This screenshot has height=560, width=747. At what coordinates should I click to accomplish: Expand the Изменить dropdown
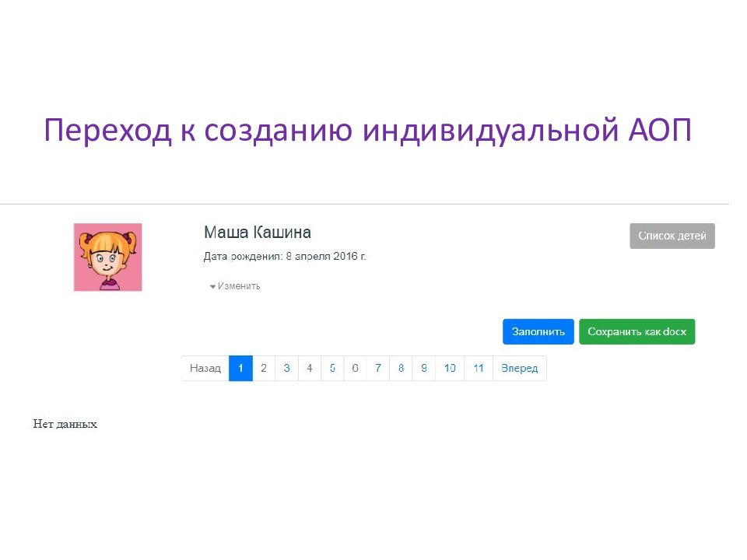(x=235, y=285)
